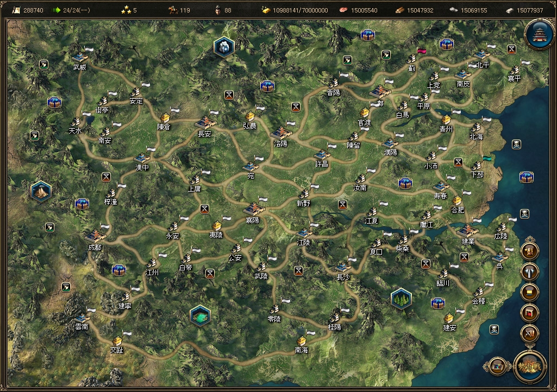
Task: Click the silver ore hexagon resource icon
Action: point(224,47)
